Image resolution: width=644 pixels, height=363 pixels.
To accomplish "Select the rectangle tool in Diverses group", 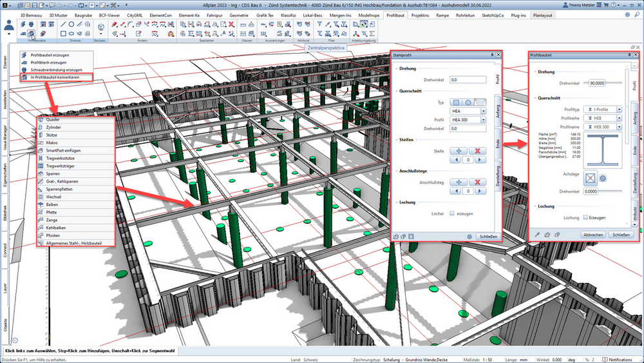I will 63,34.
